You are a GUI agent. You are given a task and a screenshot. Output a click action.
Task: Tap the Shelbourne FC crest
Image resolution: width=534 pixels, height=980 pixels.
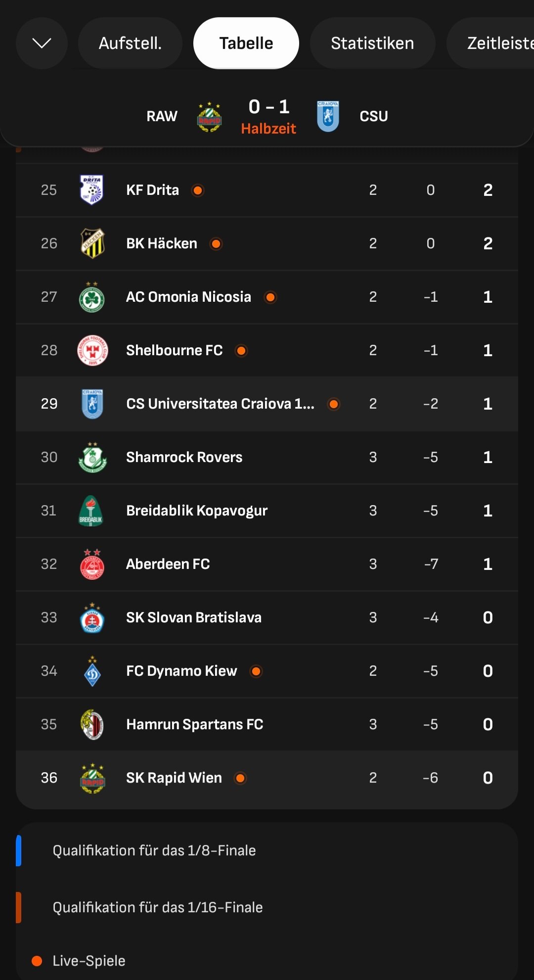(92, 350)
